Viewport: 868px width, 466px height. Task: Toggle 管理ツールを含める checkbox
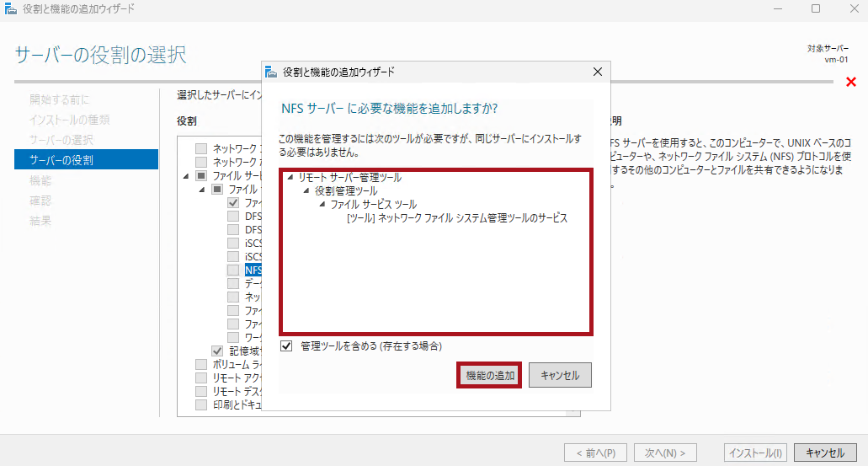point(286,346)
